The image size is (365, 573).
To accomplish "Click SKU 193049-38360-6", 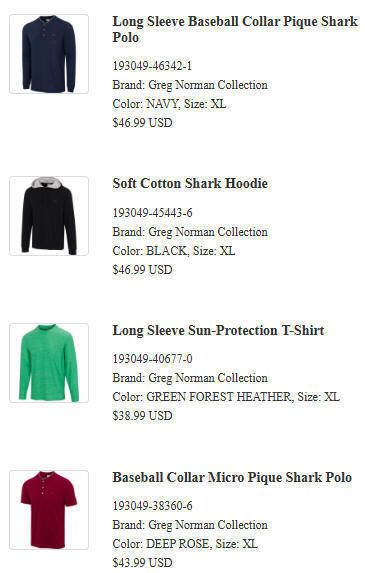I will pyautogui.click(x=152, y=506).
